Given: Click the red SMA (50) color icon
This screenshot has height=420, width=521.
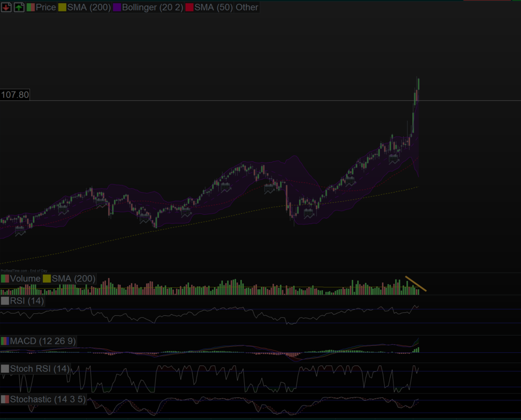Looking at the screenshot, I should tap(189, 7).
